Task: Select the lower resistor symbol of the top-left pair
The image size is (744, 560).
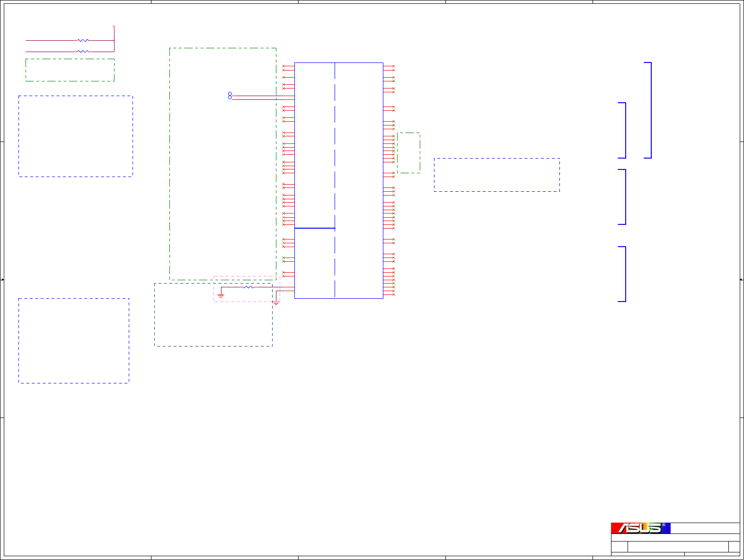Action: 83,51
